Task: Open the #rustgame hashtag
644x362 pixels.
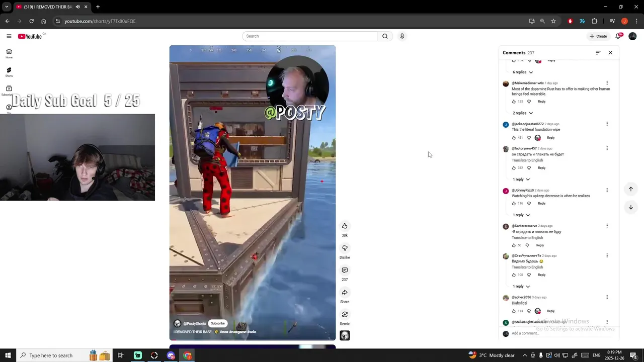Action: tap(238, 332)
